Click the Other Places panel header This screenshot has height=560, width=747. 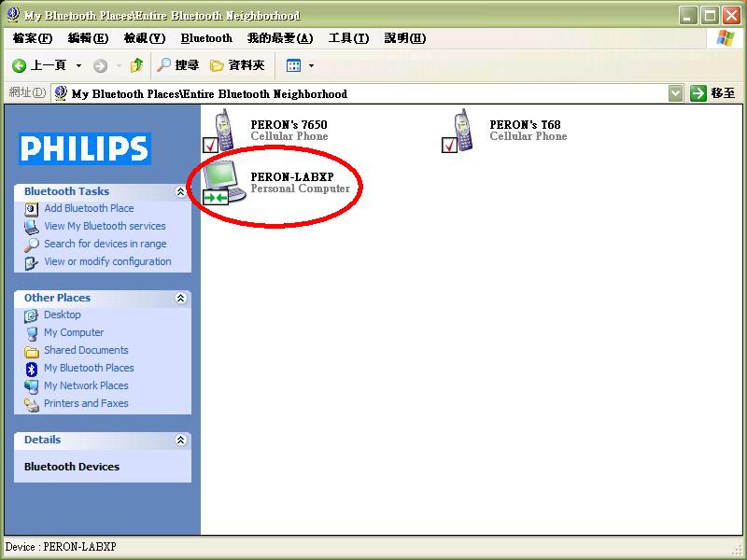[x=103, y=298]
